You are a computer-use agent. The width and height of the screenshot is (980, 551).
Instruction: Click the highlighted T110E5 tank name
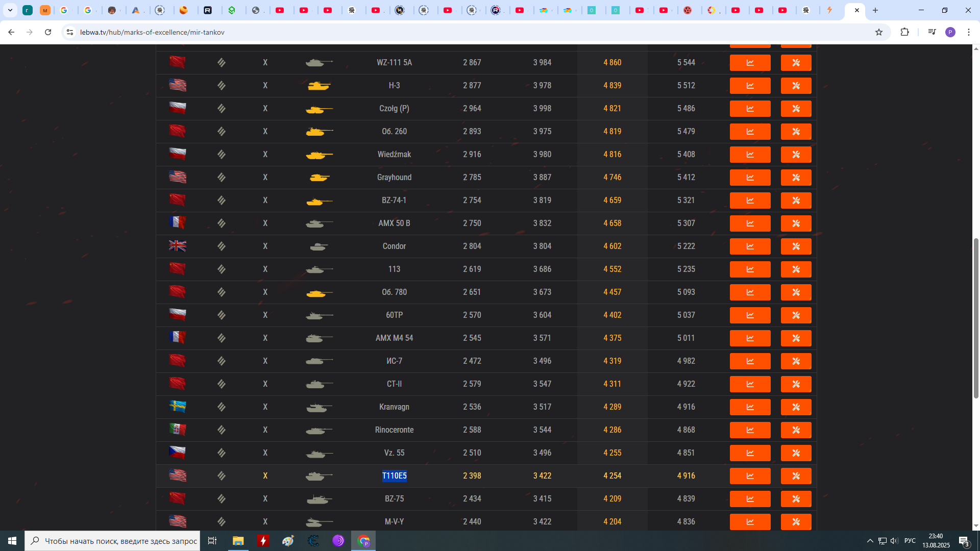point(394,476)
